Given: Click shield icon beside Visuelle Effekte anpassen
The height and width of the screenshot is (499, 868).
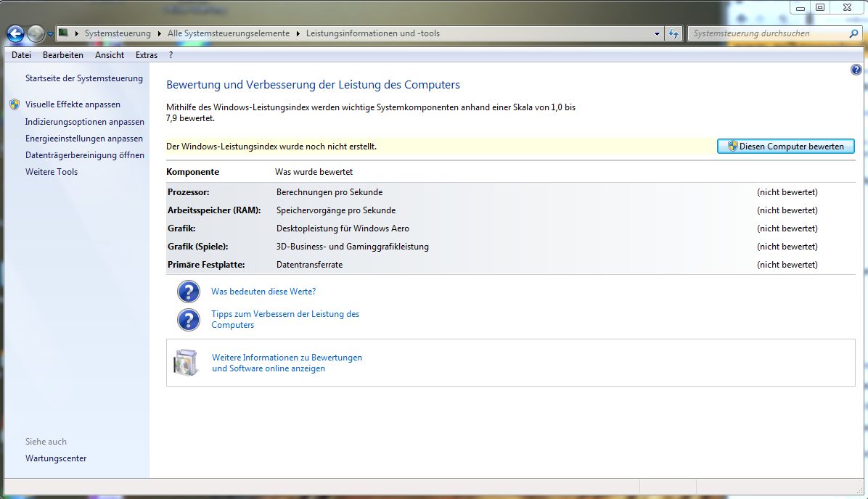Looking at the screenshot, I should tap(15, 104).
